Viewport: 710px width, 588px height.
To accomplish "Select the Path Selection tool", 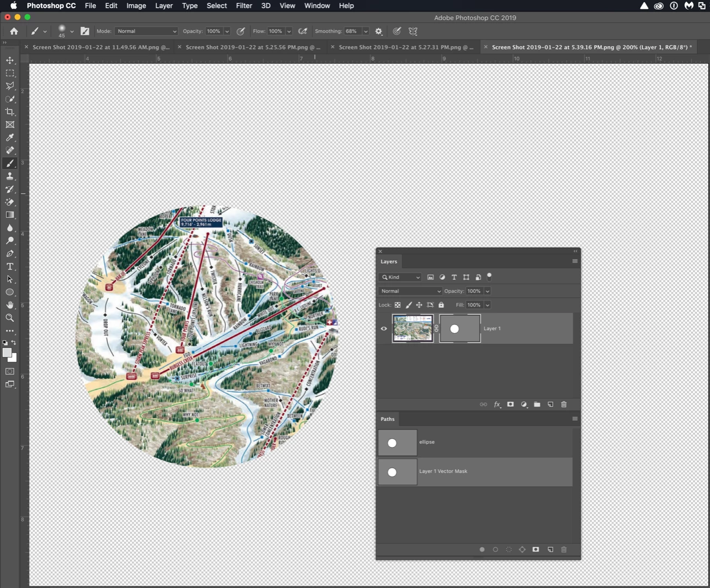I will (x=10, y=279).
